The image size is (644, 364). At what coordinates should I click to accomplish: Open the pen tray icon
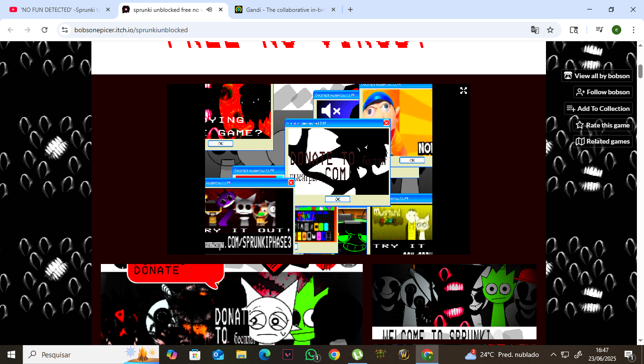coord(578,355)
